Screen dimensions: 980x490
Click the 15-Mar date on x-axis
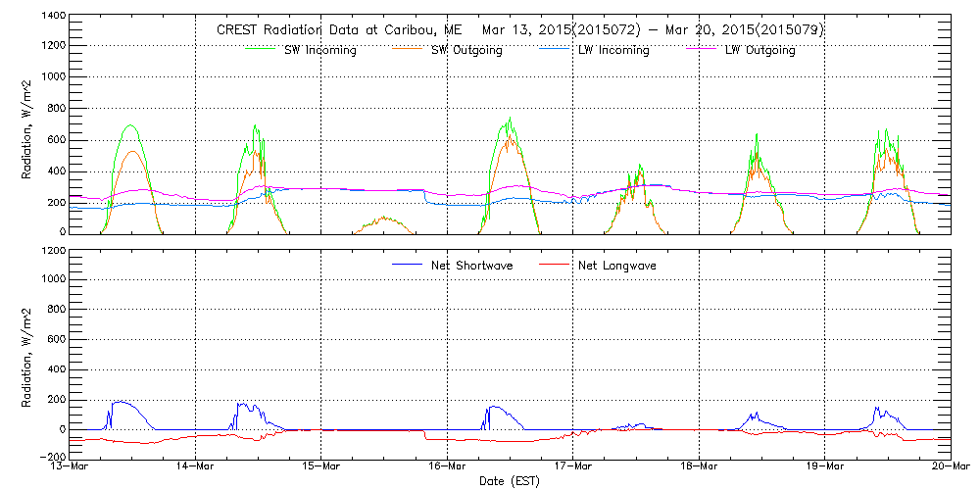(321, 466)
